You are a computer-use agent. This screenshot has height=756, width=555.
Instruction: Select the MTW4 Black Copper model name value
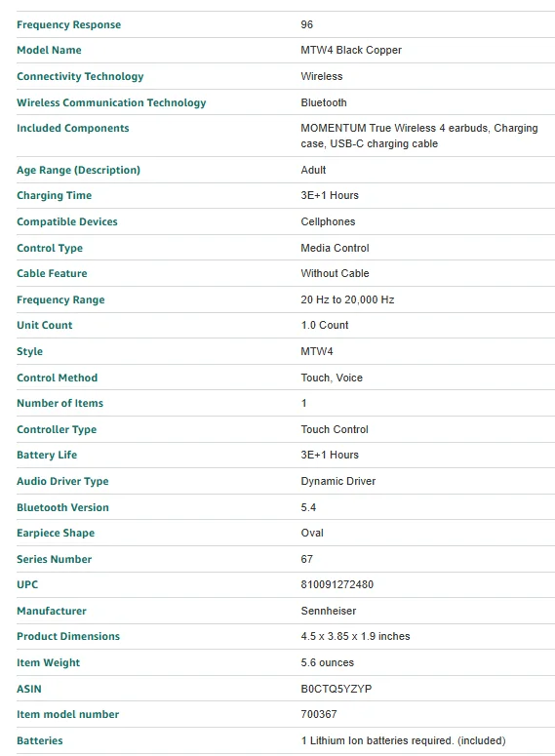[351, 50]
